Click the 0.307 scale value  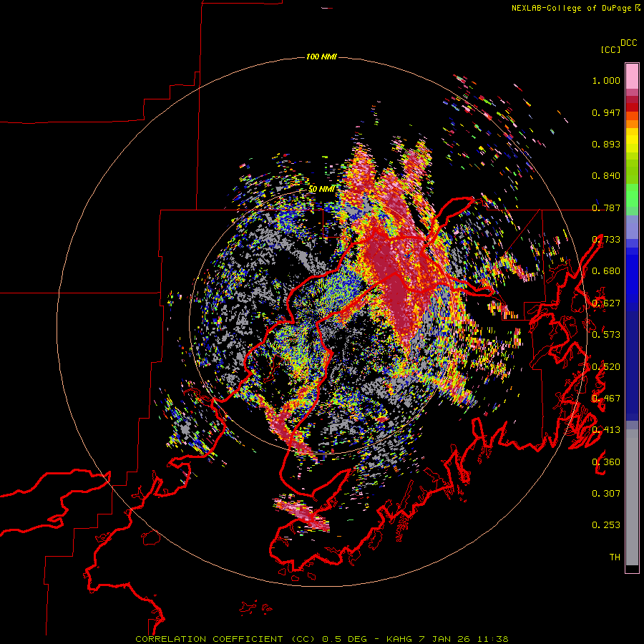[606, 493]
